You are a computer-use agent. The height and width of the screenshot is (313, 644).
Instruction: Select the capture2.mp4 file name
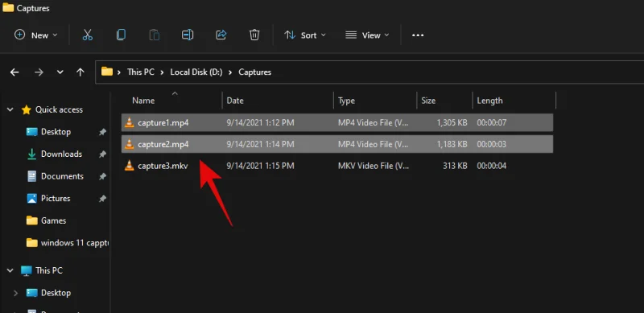[x=163, y=144]
